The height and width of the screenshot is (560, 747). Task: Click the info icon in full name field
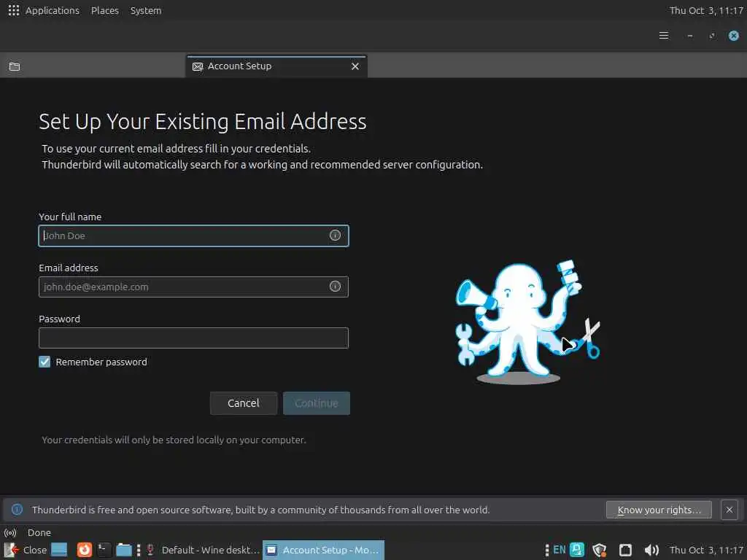335,236
